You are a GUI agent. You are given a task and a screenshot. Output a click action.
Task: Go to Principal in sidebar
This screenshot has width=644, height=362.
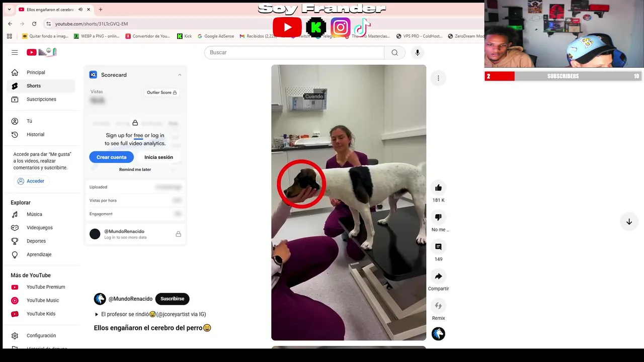pyautogui.click(x=42, y=72)
